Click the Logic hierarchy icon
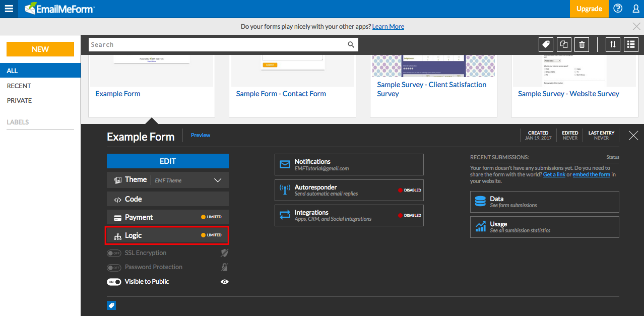 pos(118,236)
